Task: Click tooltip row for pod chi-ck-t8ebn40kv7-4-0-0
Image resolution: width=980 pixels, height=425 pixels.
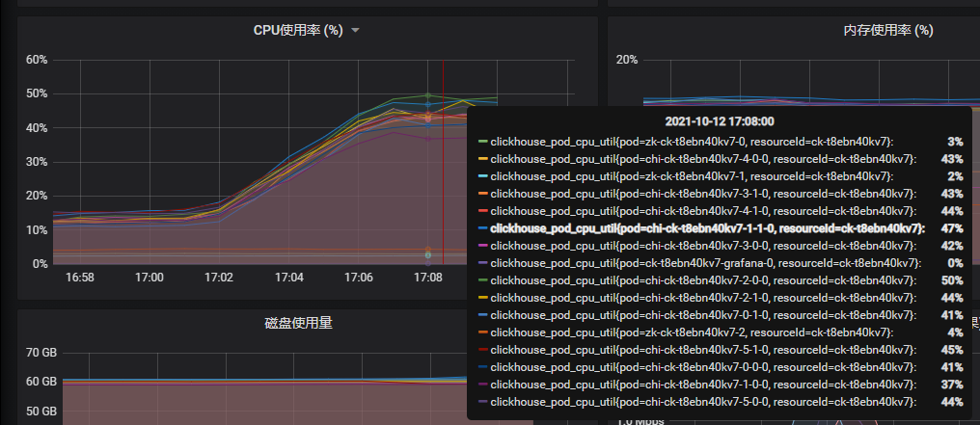Action: click(x=720, y=159)
